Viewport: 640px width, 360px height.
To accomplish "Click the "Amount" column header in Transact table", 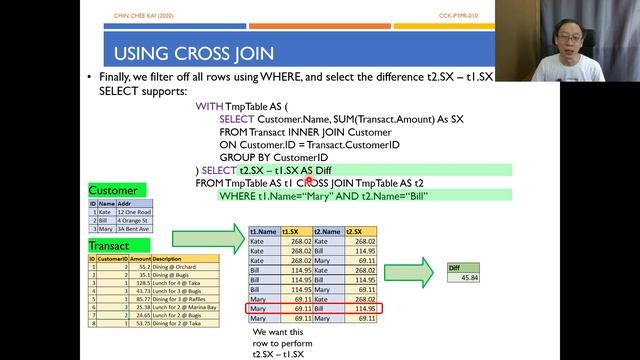I will tap(140, 259).
